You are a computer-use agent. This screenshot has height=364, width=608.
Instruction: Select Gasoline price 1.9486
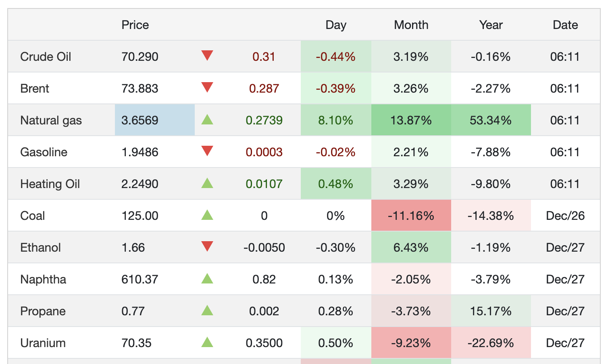[x=140, y=152]
